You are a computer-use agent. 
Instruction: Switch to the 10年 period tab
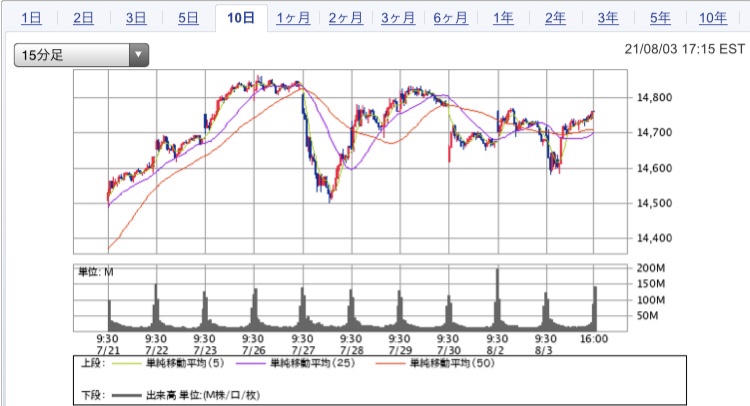(713, 18)
